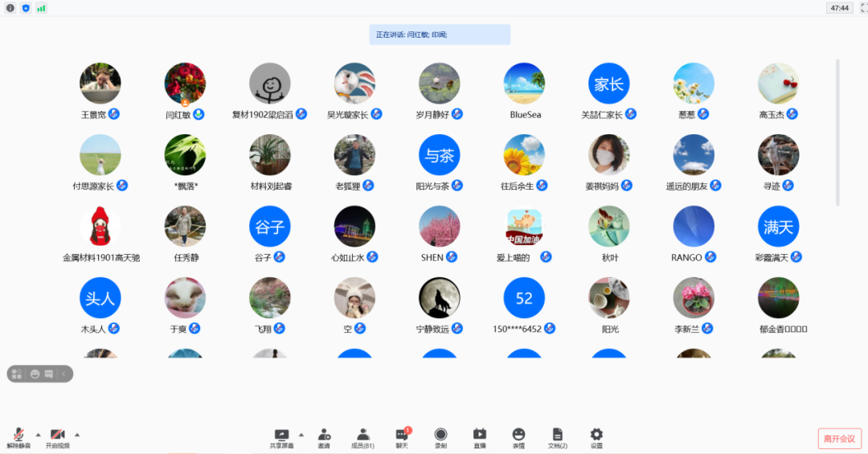Select the 闫红敏 participant avatar
This screenshot has height=454, width=868.
click(x=185, y=84)
